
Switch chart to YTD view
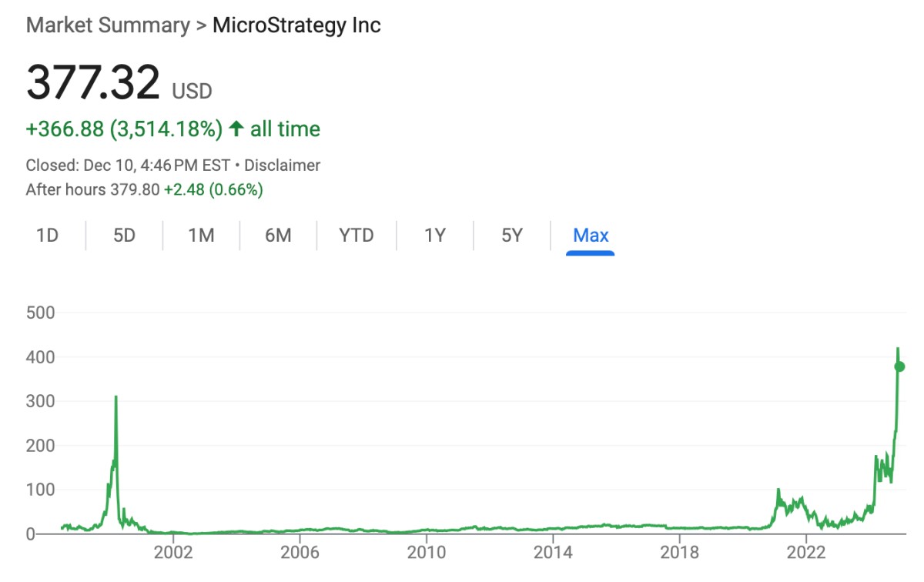coord(357,236)
